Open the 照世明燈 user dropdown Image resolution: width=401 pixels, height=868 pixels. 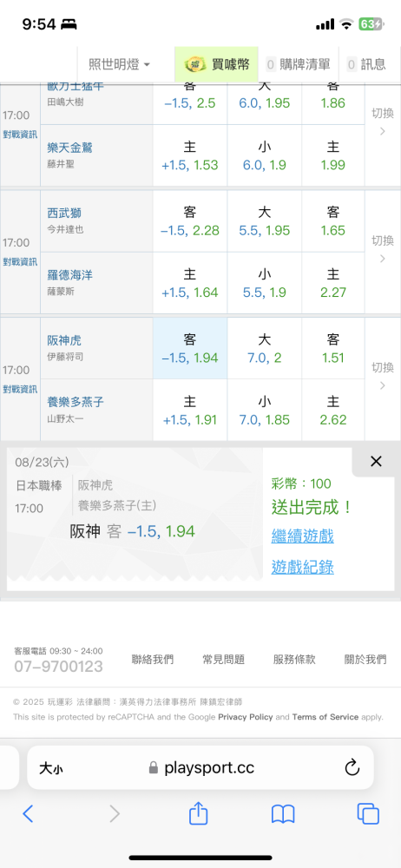[x=119, y=65]
